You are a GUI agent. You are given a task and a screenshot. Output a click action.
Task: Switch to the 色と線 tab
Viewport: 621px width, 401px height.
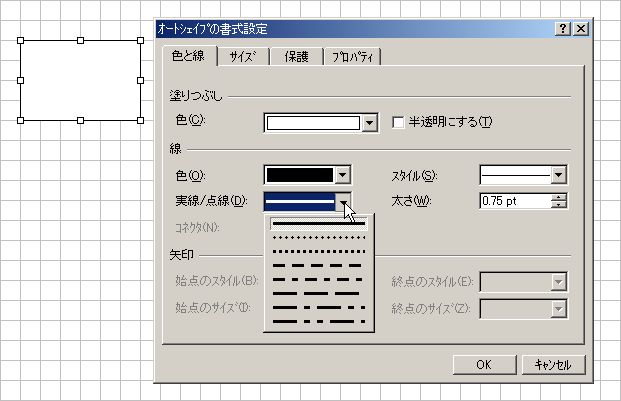coord(189,56)
